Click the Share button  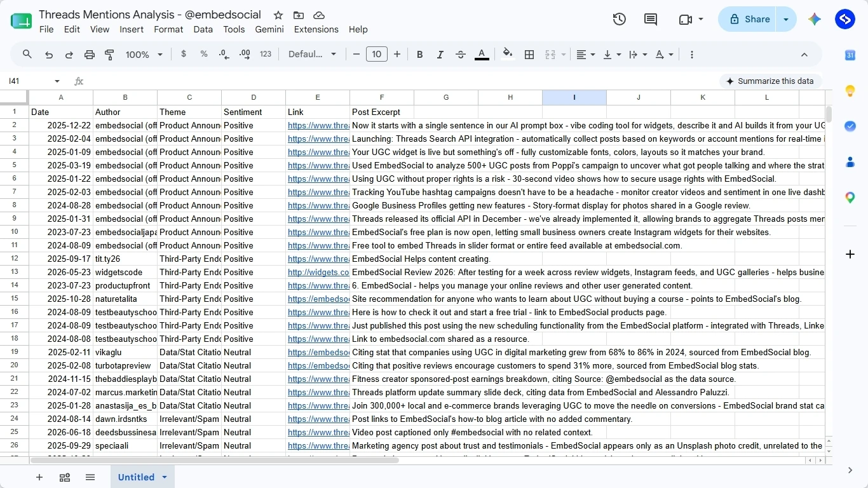click(x=748, y=19)
